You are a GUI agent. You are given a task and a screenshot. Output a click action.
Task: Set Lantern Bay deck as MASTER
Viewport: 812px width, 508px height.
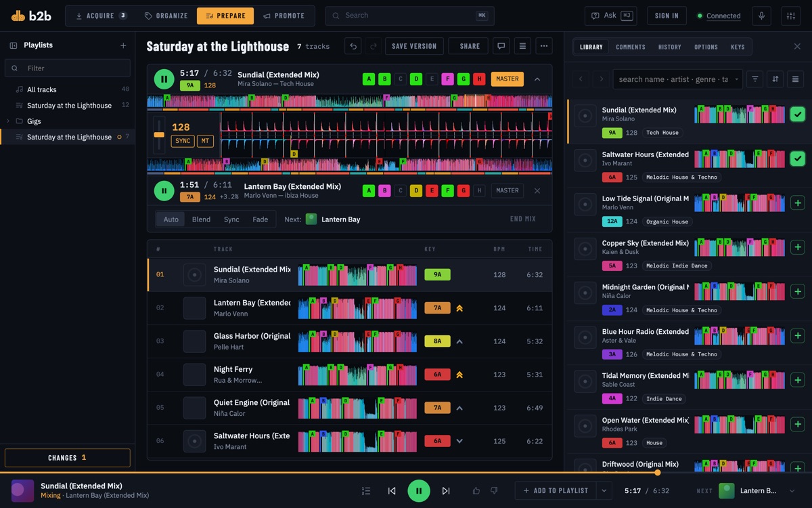pos(507,191)
